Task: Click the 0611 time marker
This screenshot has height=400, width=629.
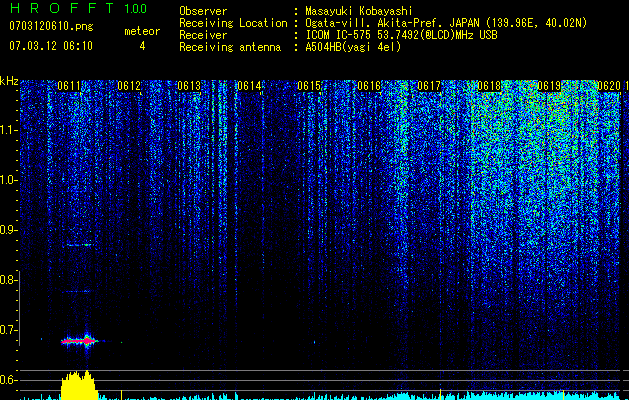Action: pyautogui.click(x=69, y=86)
